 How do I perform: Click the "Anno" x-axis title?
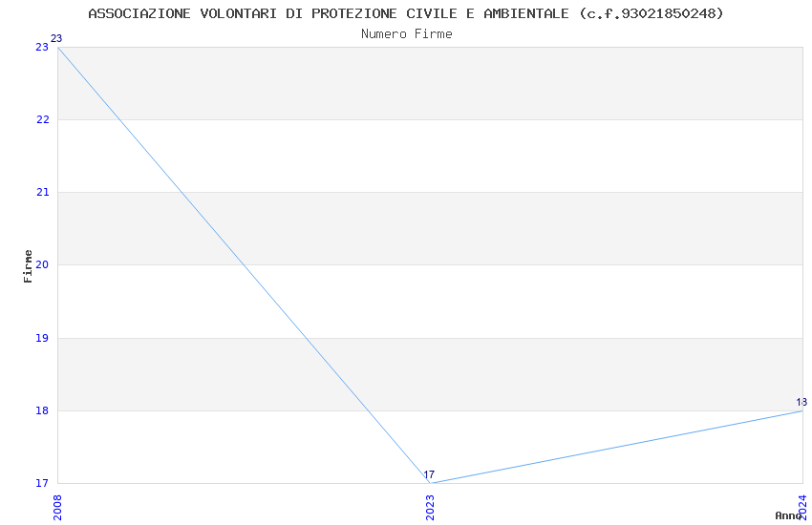(787, 515)
